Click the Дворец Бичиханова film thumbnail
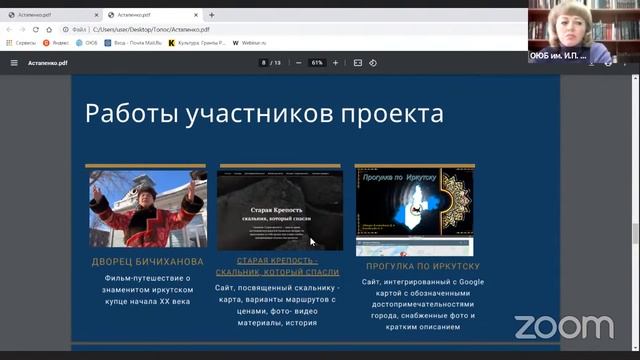 pos(148,209)
